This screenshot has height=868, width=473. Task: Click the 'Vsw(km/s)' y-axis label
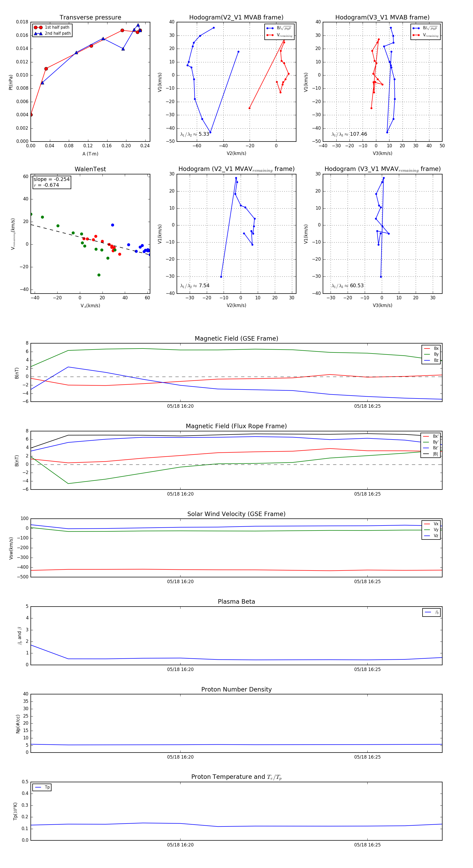pyautogui.click(x=11, y=548)
